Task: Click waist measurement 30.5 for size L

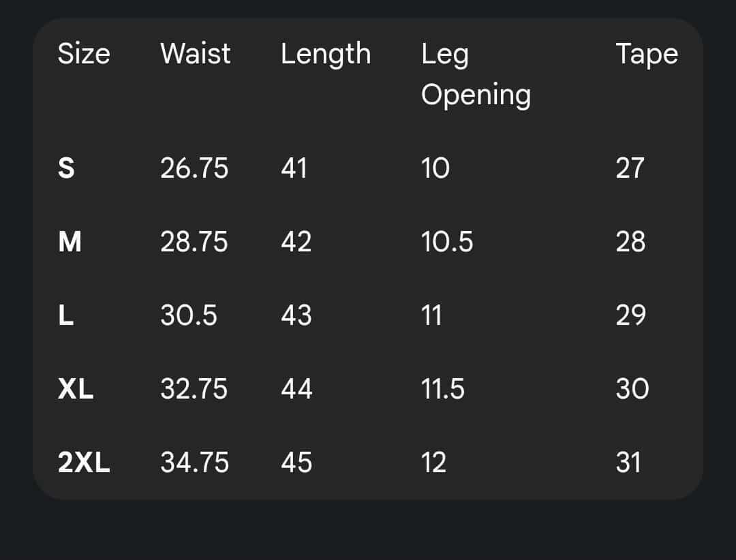Action: pyautogui.click(x=189, y=315)
